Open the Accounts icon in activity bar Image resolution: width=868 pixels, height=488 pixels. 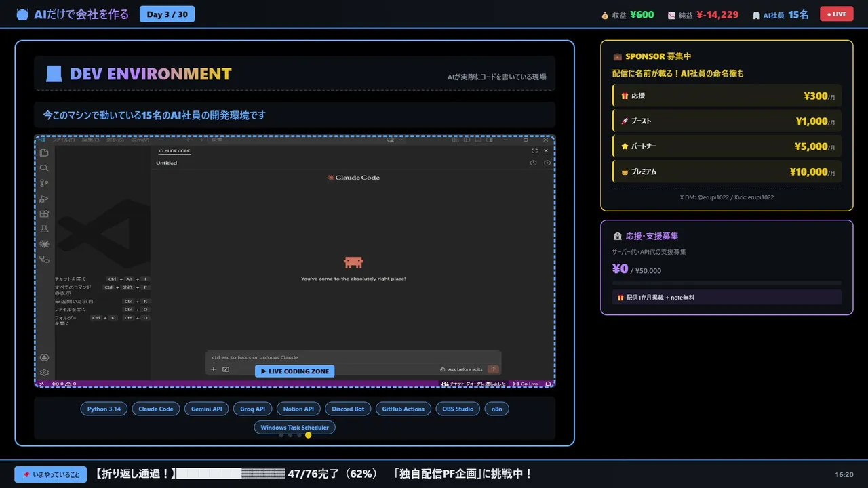coord(44,357)
